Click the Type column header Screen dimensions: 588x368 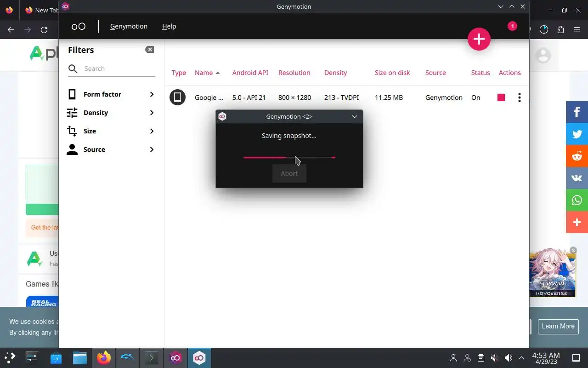click(179, 73)
